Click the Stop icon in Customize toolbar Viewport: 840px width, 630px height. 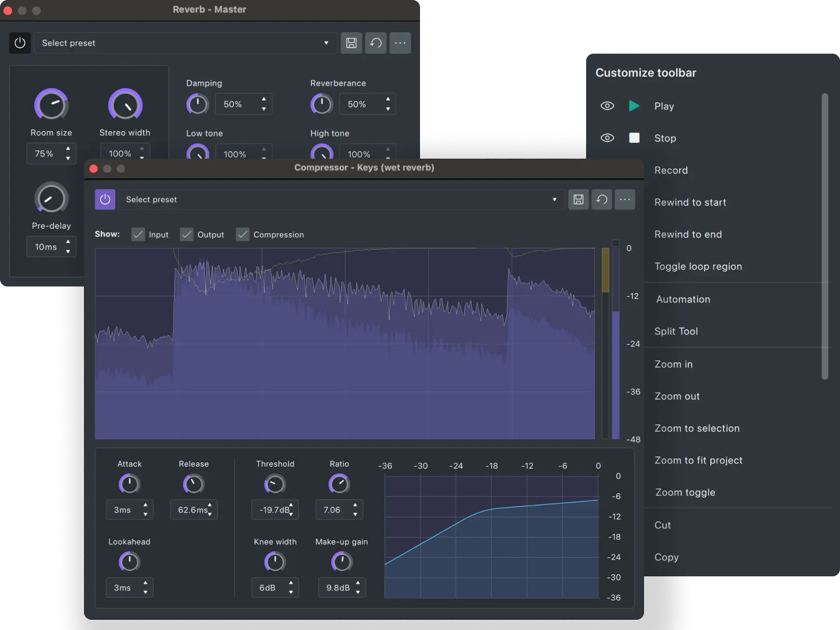(x=634, y=138)
